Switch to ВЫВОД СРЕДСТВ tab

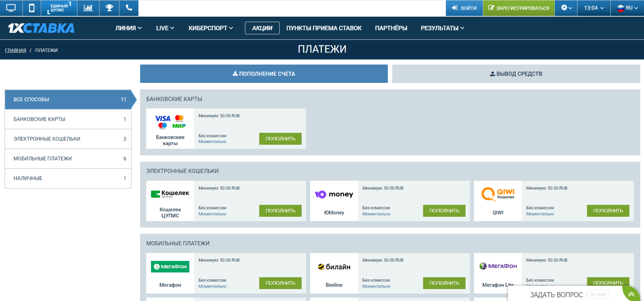516,74
